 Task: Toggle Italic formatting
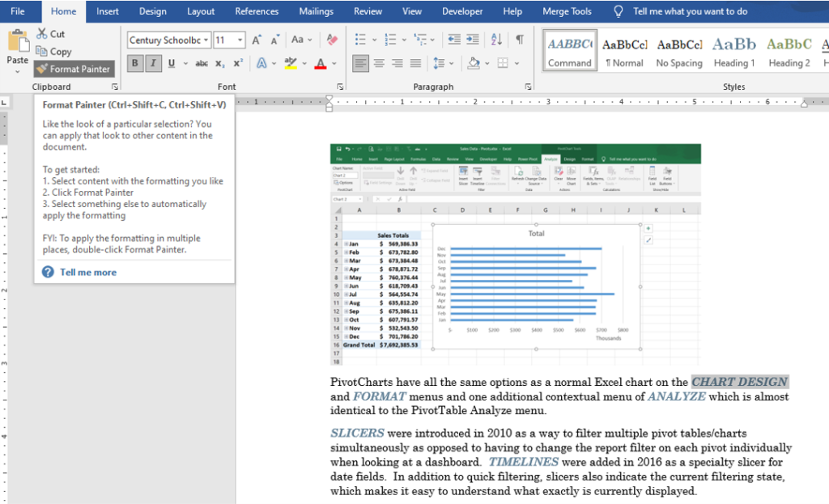coord(153,63)
